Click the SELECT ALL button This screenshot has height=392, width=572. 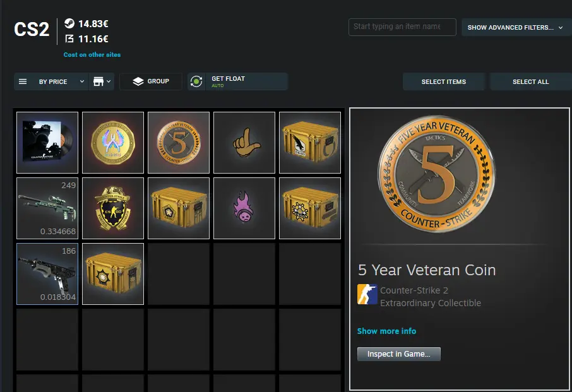click(x=531, y=81)
